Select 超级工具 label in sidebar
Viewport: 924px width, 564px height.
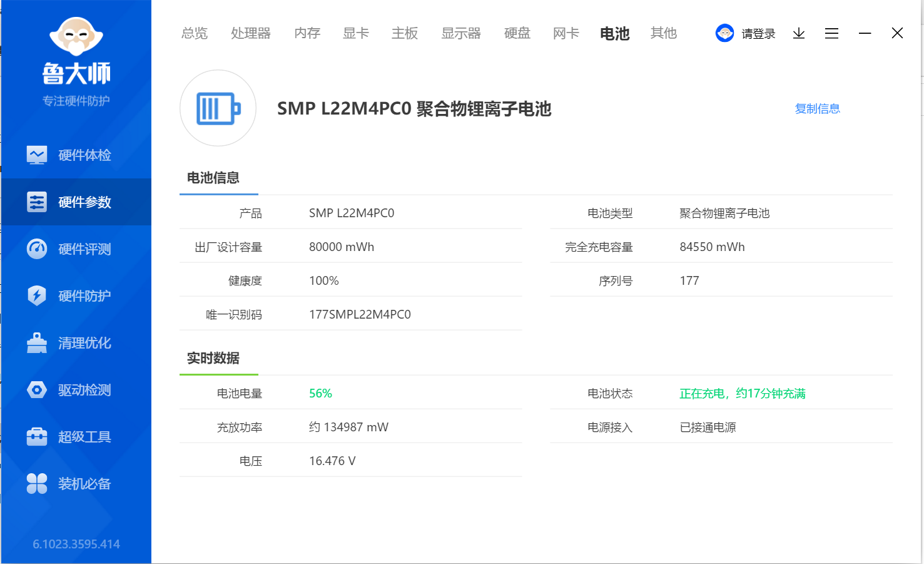click(x=84, y=437)
